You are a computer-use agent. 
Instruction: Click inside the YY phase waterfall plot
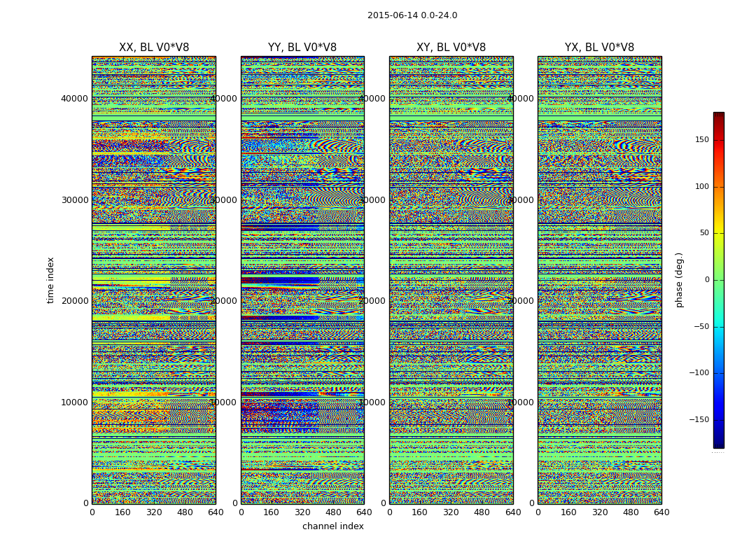[302, 280]
